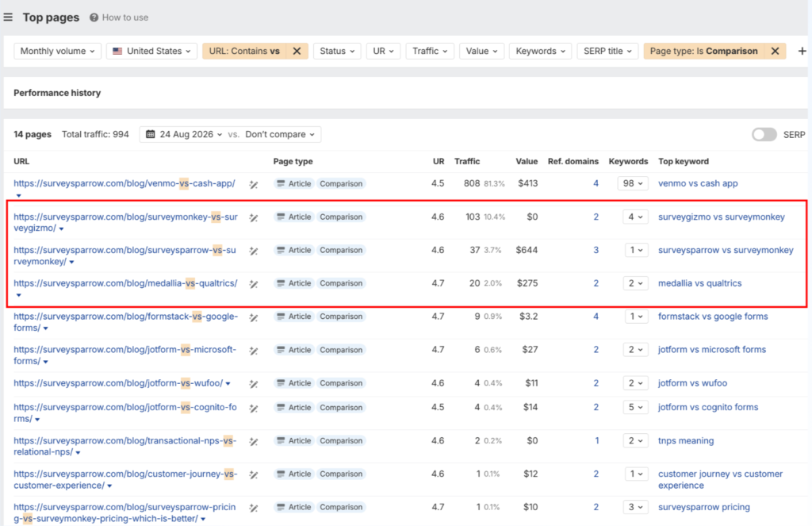Open the Value filter dropdown
Viewport: 812px width, 526px height.
pos(481,51)
